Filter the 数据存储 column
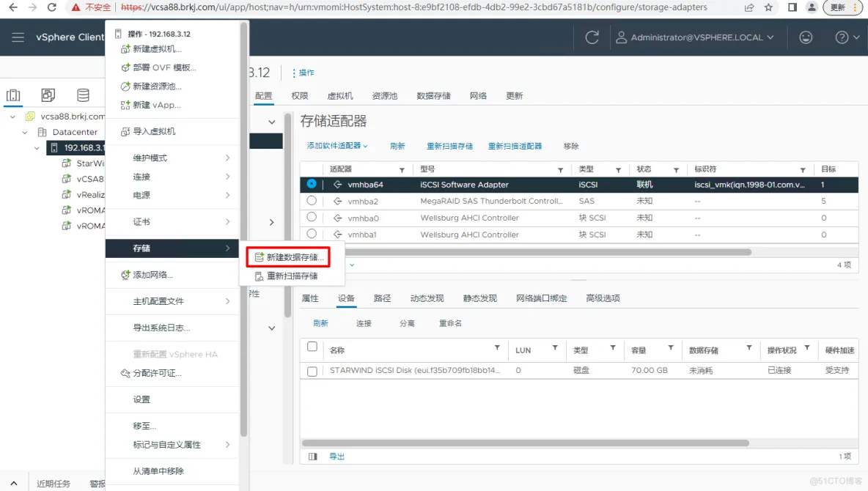 pos(749,347)
